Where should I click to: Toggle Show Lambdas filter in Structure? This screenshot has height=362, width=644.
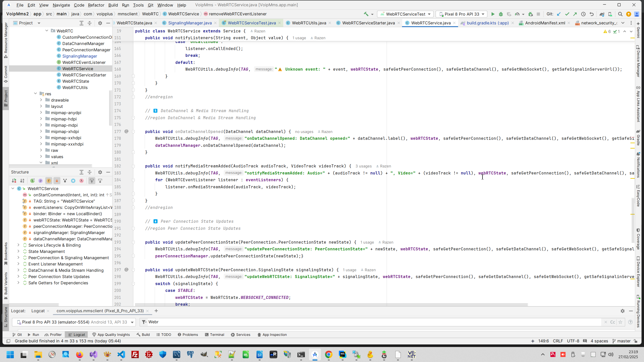[82, 181]
